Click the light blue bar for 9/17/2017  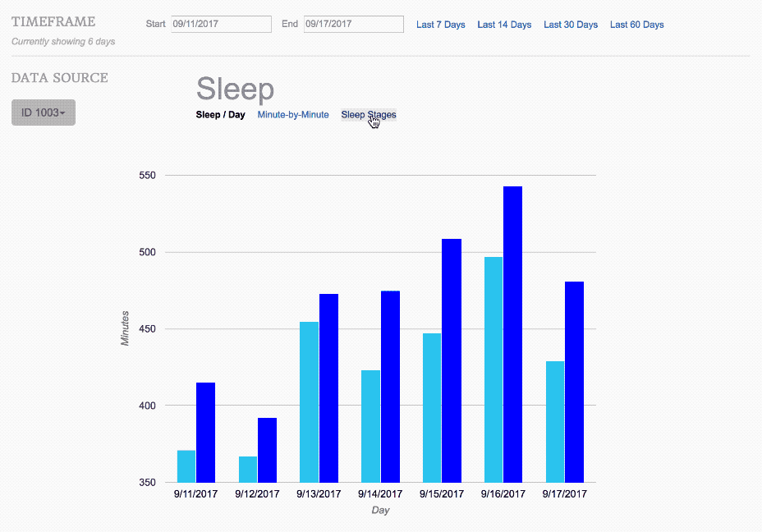tap(555, 422)
